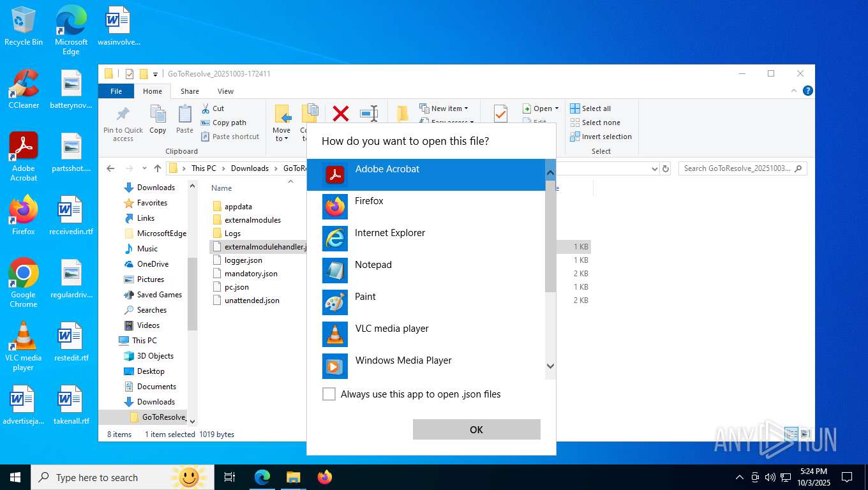Click Copy path in the Clipboard group

point(223,122)
